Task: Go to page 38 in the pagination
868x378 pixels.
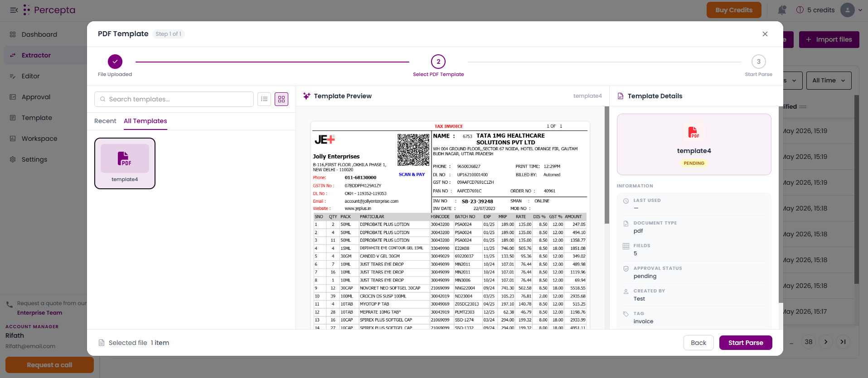Action: pos(809,342)
